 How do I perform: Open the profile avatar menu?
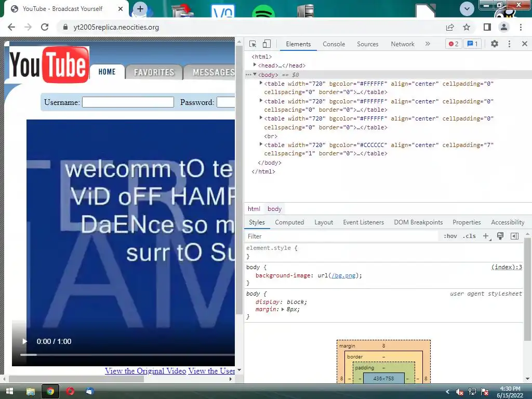pos(504,27)
